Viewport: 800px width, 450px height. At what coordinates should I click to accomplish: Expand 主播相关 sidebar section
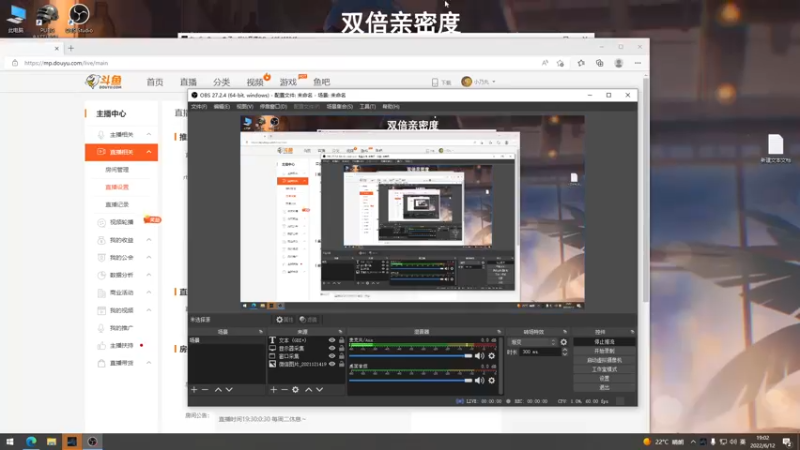[x=149, y=134]
